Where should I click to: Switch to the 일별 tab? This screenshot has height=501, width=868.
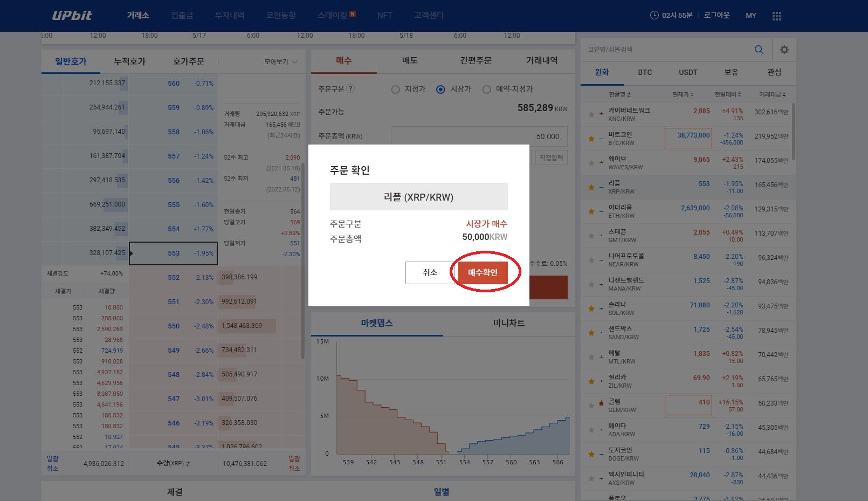pos(442,491)
